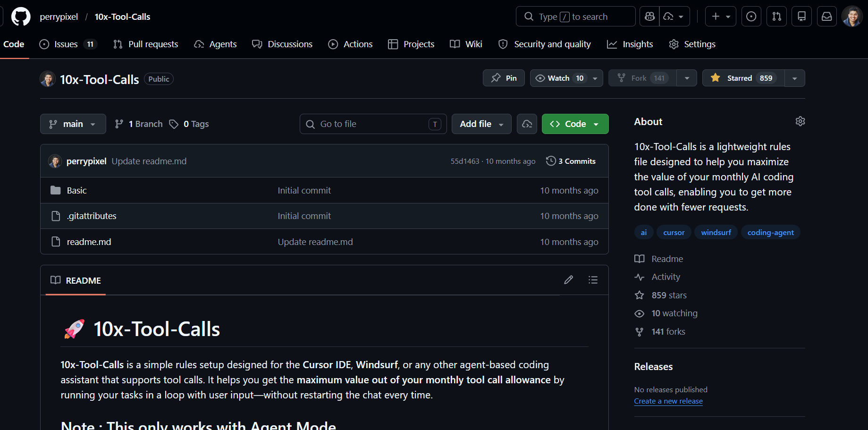Screen dimensions: 868x430
Task: Open the notifications inbox icon
Action: 827,17
